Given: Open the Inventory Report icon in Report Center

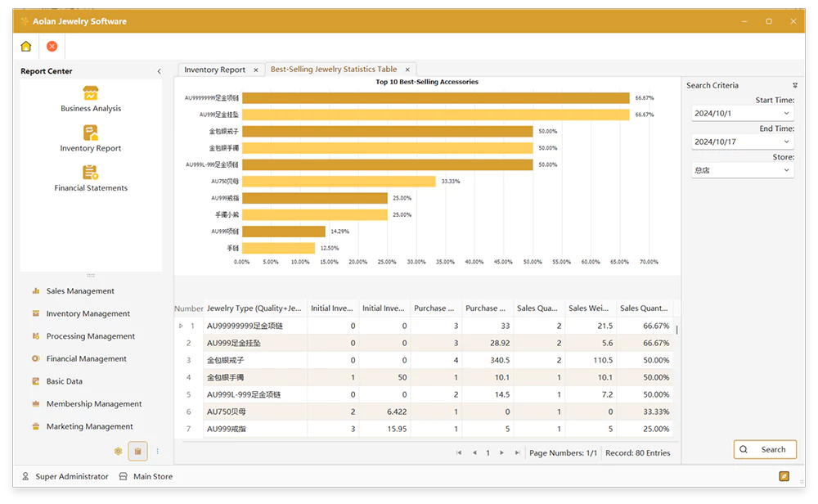Looking at the screenshot, I should 91,134.
